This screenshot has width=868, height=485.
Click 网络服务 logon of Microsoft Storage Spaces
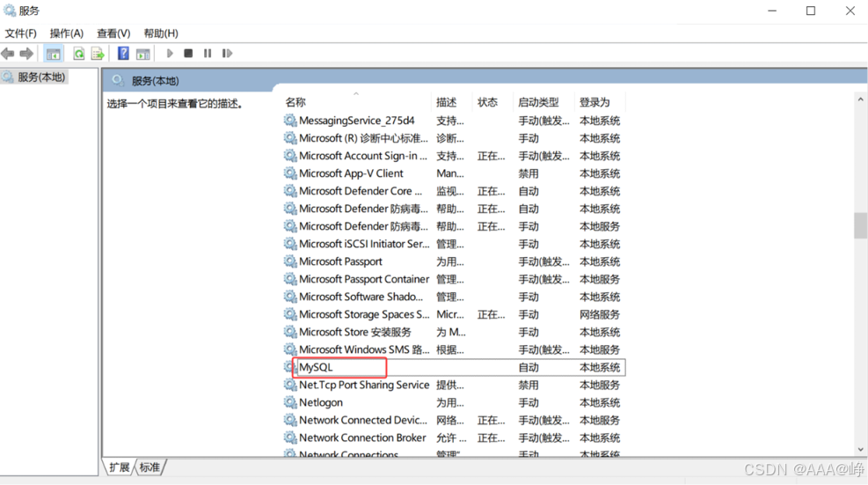point(600,314)
